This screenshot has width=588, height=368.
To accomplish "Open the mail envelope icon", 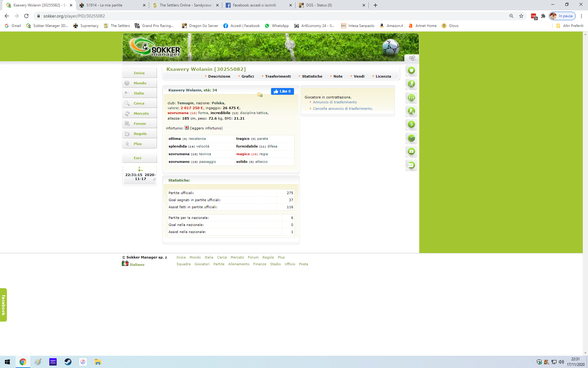I will pyautogui.click(x=411, y=165).
